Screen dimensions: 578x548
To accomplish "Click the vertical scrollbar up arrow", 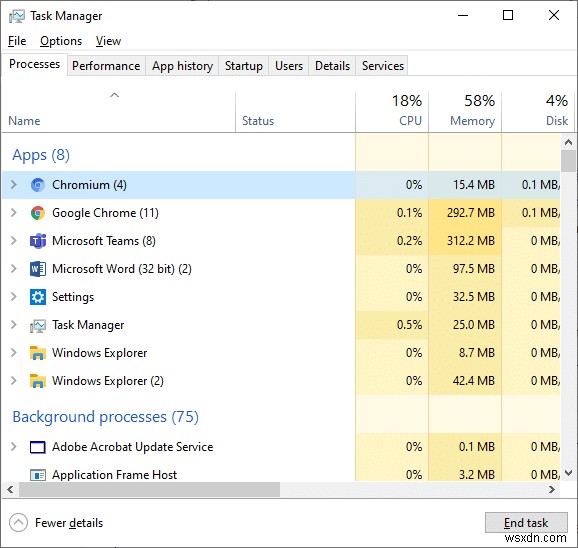I will (x=568, y=142).
